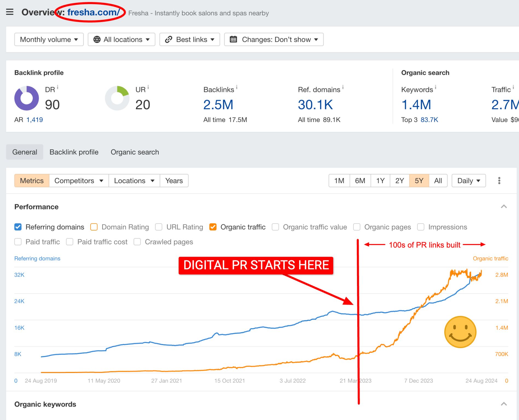Click the Ref. domains info icon
The height and width of the screenshot is (420, 519).
point(343,87)
